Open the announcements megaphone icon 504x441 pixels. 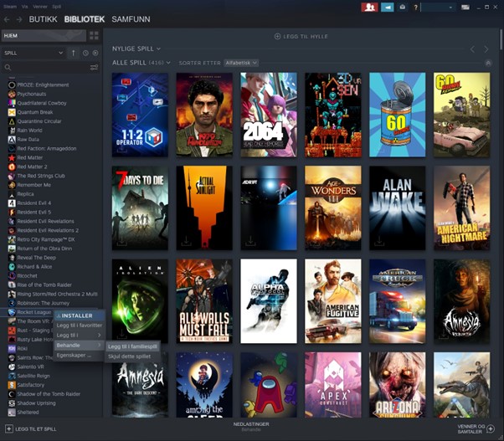(388, 7)
